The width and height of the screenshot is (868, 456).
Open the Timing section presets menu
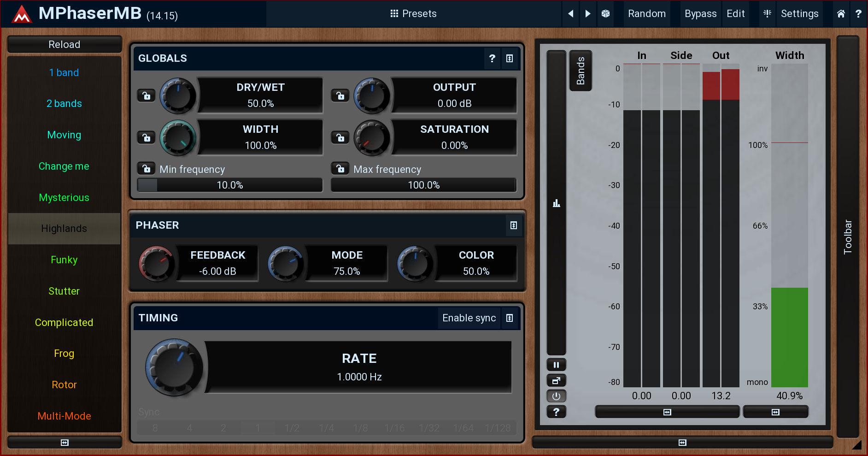pos(510,318)
